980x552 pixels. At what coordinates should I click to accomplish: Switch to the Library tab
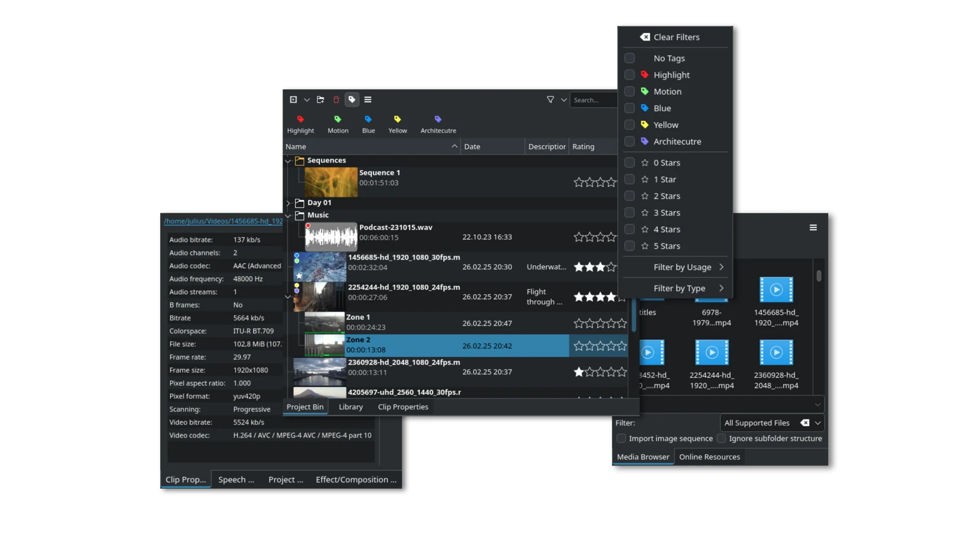coord(351,407)
